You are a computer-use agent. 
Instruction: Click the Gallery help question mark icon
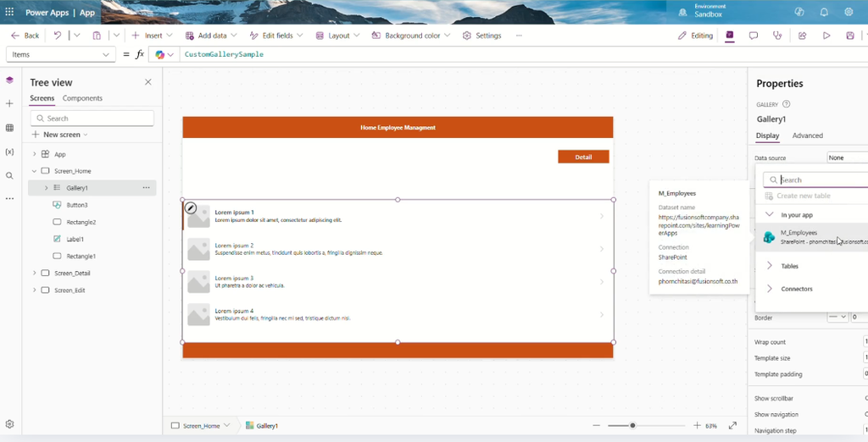tap(786, 104)
